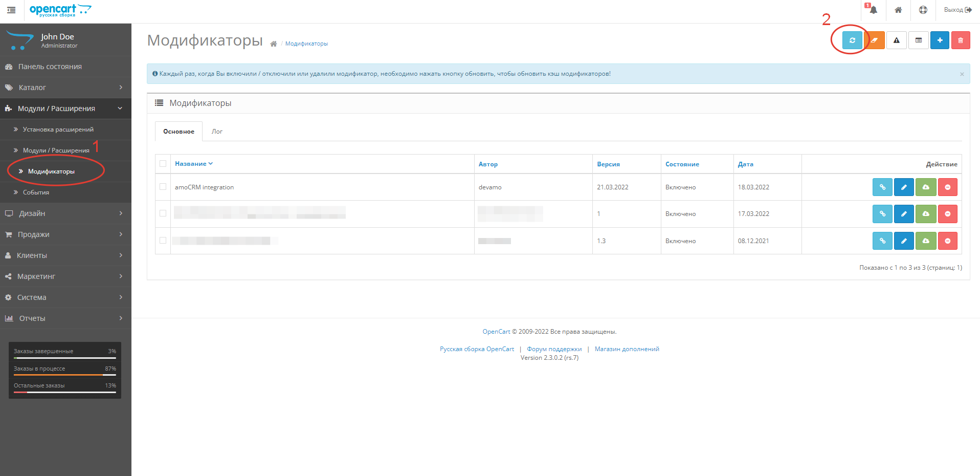Refresh the modifications cache
980x476 pixels.
point(851,40)
